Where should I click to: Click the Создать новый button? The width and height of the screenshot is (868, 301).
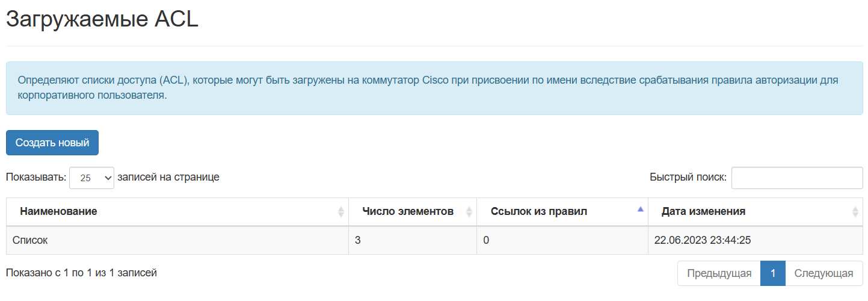click(x=52, y=143)
